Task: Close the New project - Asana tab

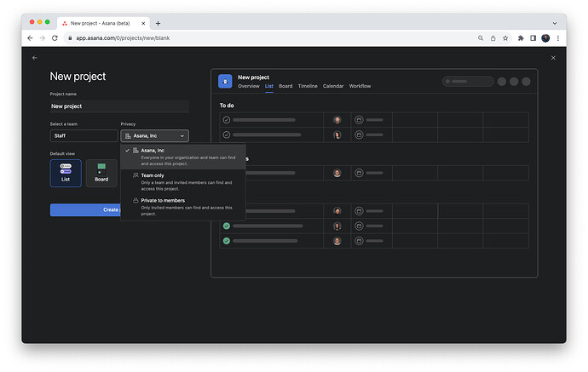Action: [x=143, y=23]
